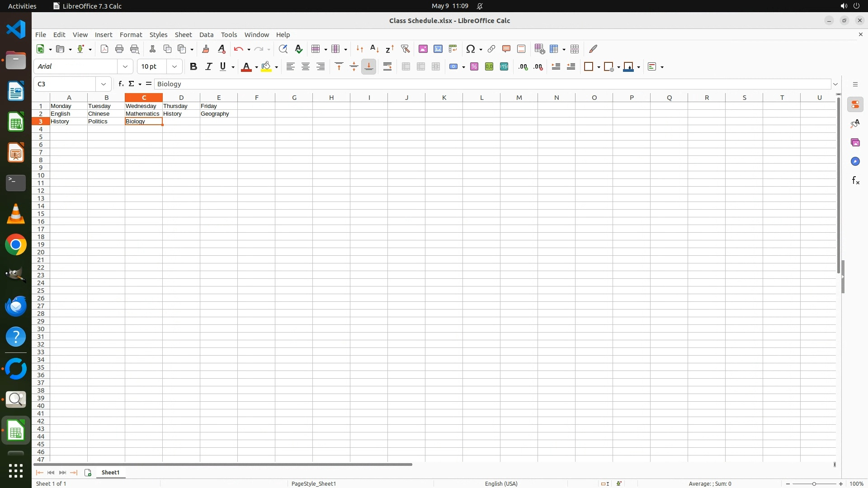The width and height of the screenshot is (868, 488).
Task: Select the Sheet1 tab
Action: (110, 473)
